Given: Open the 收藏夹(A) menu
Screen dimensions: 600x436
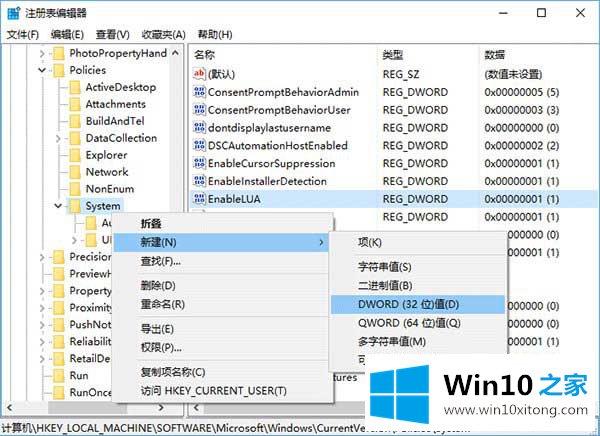Looking at the screenshot, I should click(163, 33).
